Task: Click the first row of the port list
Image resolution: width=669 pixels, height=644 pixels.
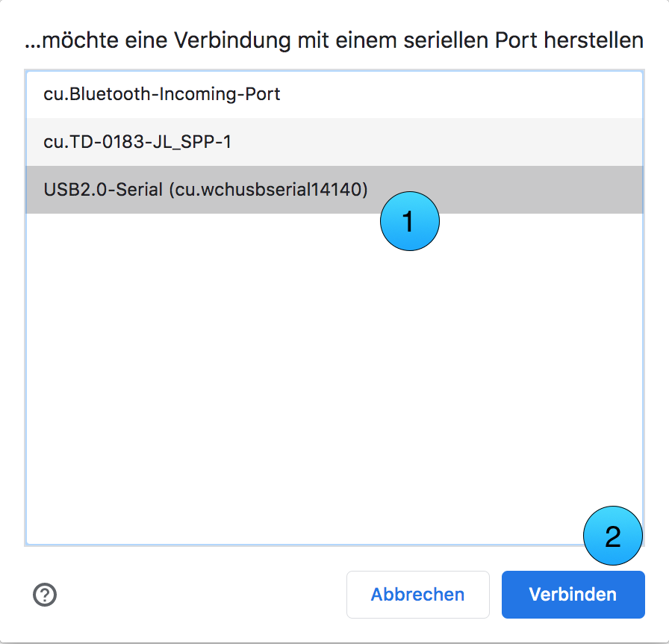Action: (x=334, y=94)
